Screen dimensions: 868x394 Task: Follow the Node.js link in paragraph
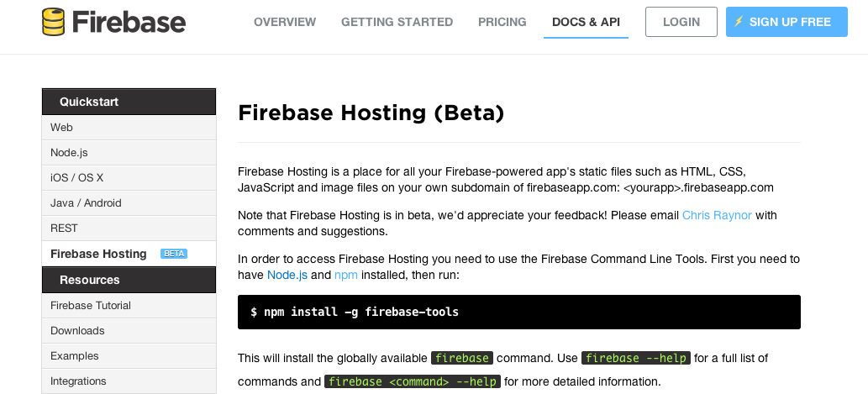[287, 275]
